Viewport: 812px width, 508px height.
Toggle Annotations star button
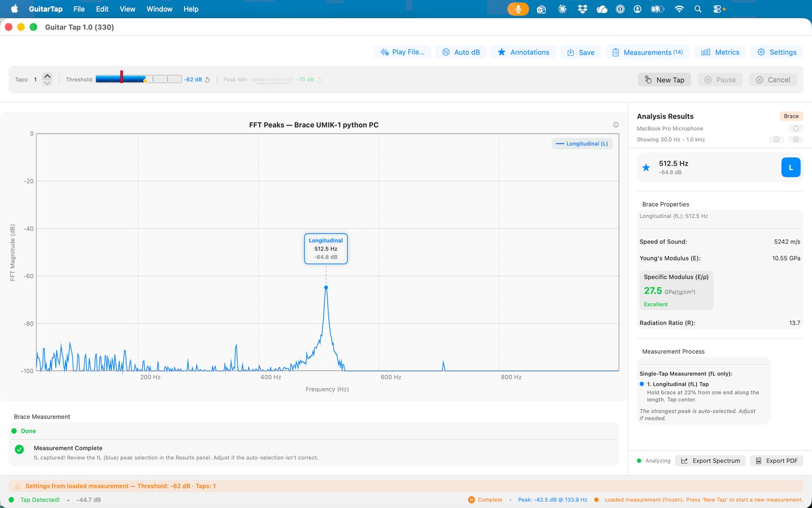523,52
